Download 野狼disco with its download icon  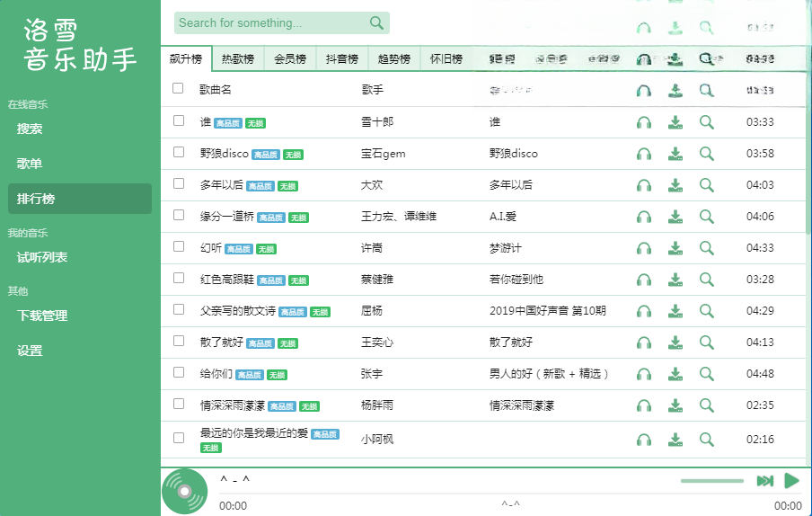coord(675,154)
